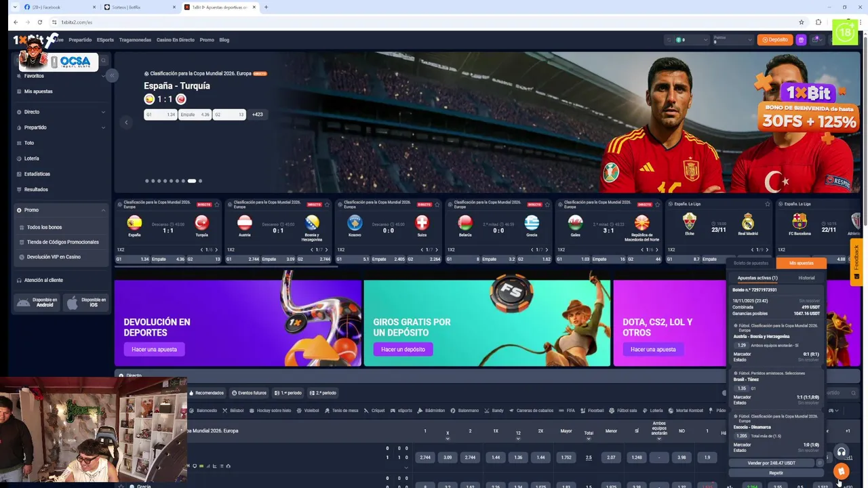The height and width of the screenshot is (488, 868).
Task: Open Devolución VIP en Casino
Action: [x=54, y=257]
